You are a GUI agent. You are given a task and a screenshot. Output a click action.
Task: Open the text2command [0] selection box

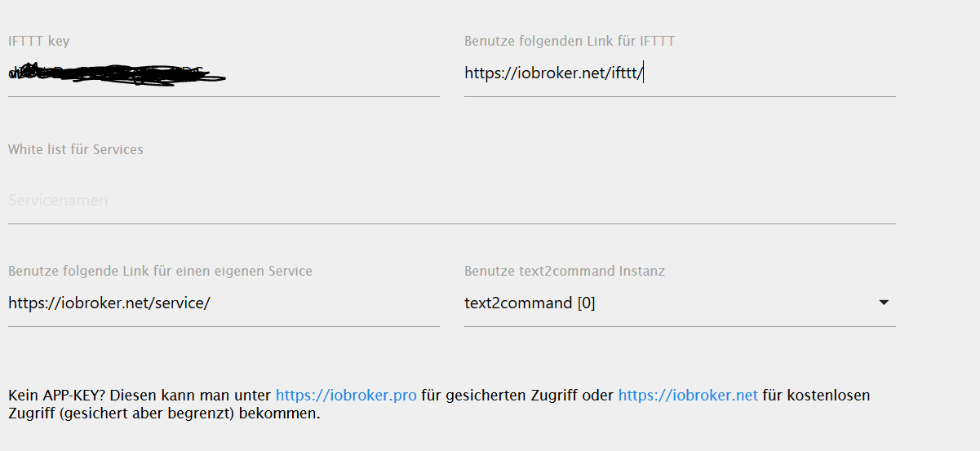click(x=680, y=303)
